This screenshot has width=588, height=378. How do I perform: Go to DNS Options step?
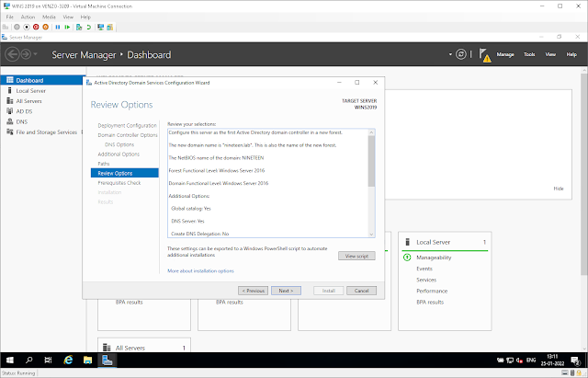[119, 144]
